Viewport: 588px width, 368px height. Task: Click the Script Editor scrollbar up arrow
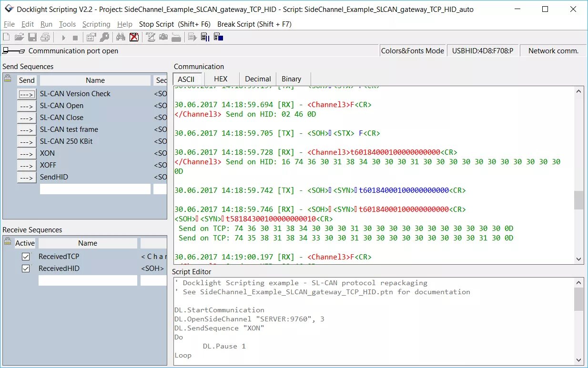(x=579, y=283)
